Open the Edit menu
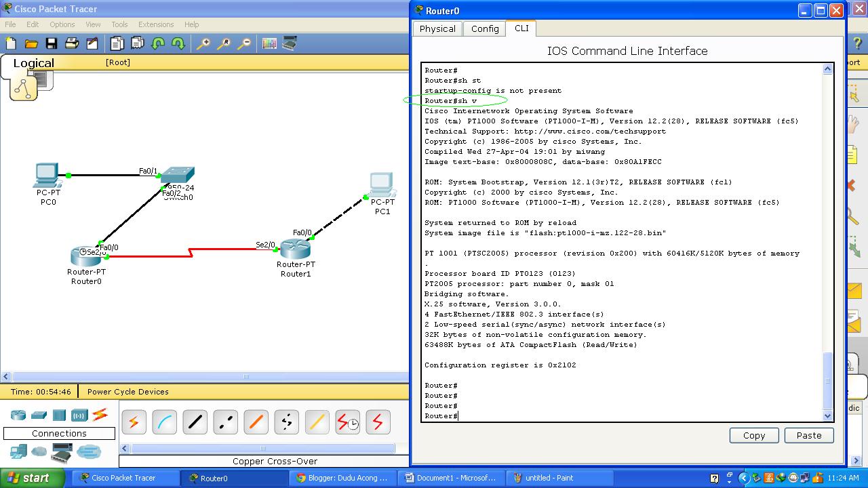 (33, 24)
